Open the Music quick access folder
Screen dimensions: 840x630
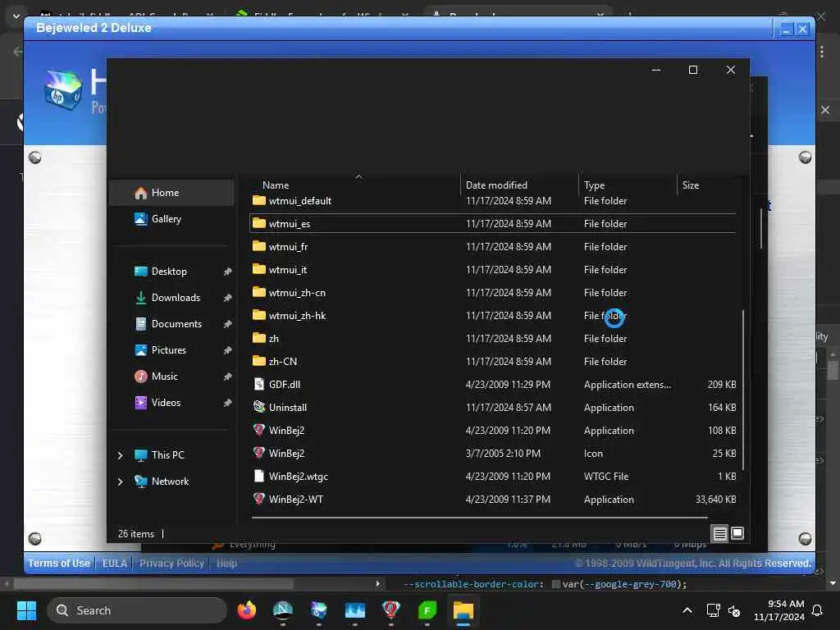(x=164, y=377)
